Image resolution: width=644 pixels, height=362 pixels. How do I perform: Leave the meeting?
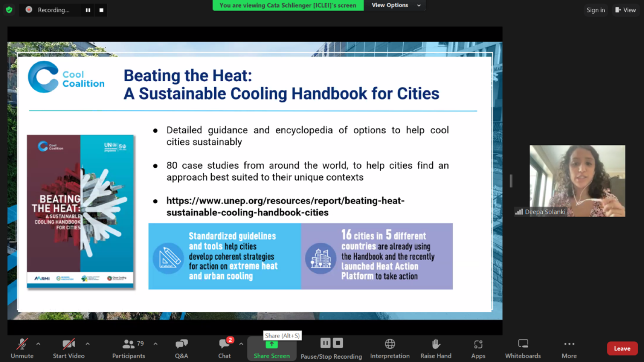(x=622, y=348)
